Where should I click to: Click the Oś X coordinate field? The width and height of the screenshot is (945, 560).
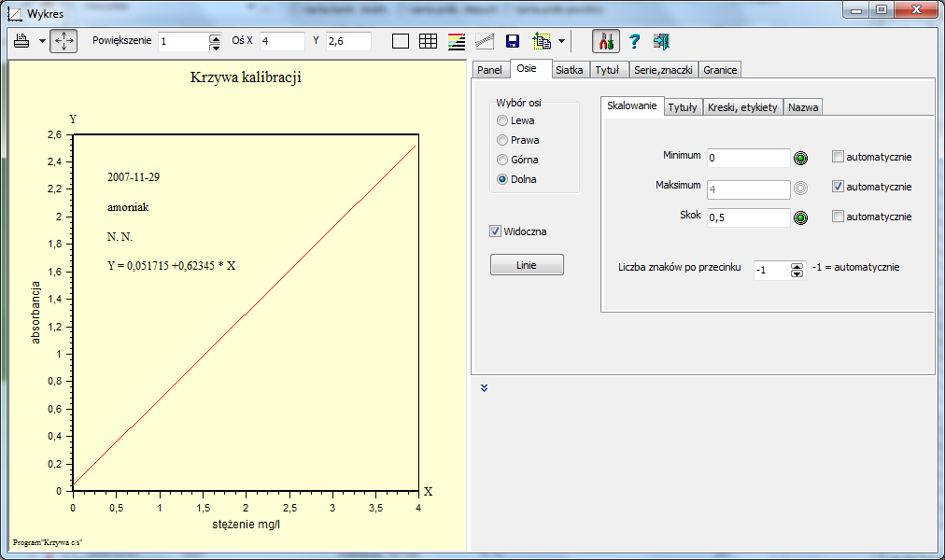[x=282, y=42]
